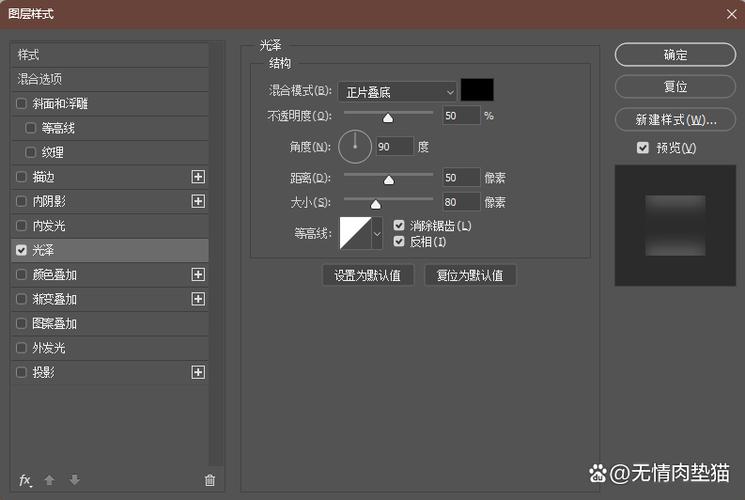Click the style preview thumbnail
This screenshot has width=745, height=500.
675,225
